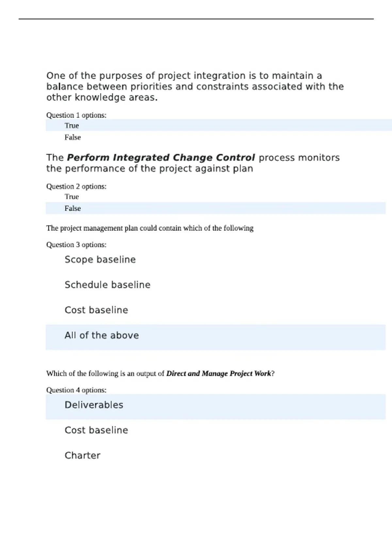Choose the highlighted False under Question 2
This screenshot has height=556, width=392.
216,208
